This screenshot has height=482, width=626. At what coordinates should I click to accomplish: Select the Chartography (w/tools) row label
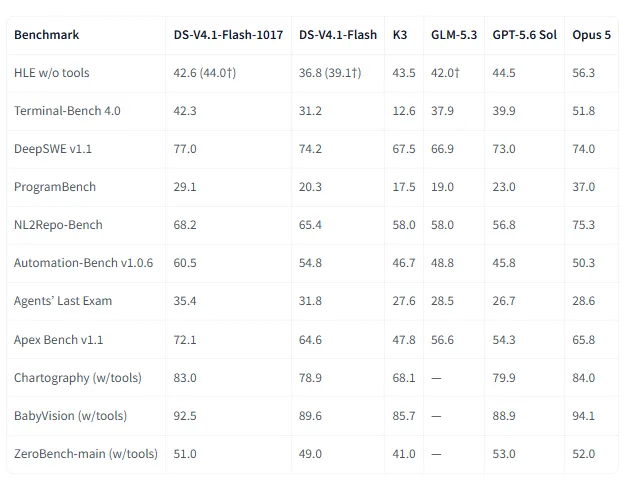coord(78,378)
